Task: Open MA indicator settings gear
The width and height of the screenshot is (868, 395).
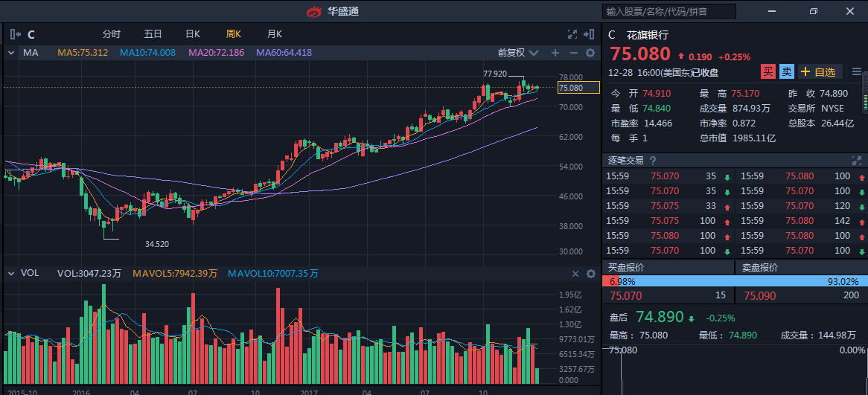Action: pyautogui.click(x=590, y=53)
